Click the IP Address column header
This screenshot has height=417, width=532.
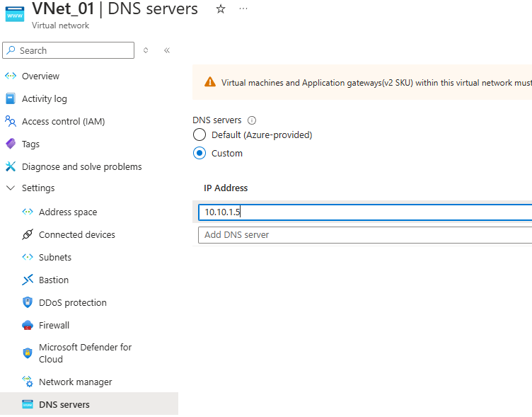pyautogui.click(x=226, y=188)
